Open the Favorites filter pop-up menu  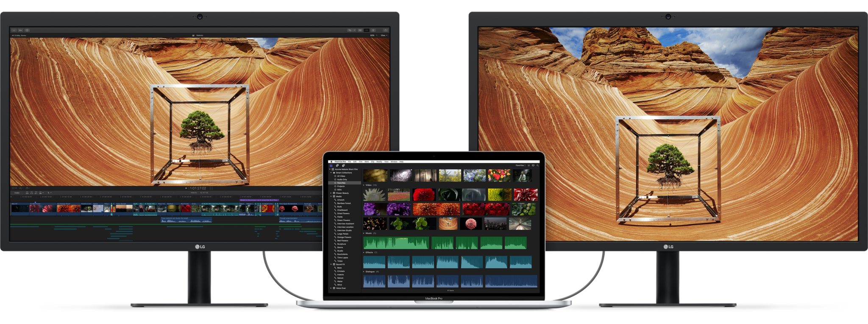pos(520,165)
